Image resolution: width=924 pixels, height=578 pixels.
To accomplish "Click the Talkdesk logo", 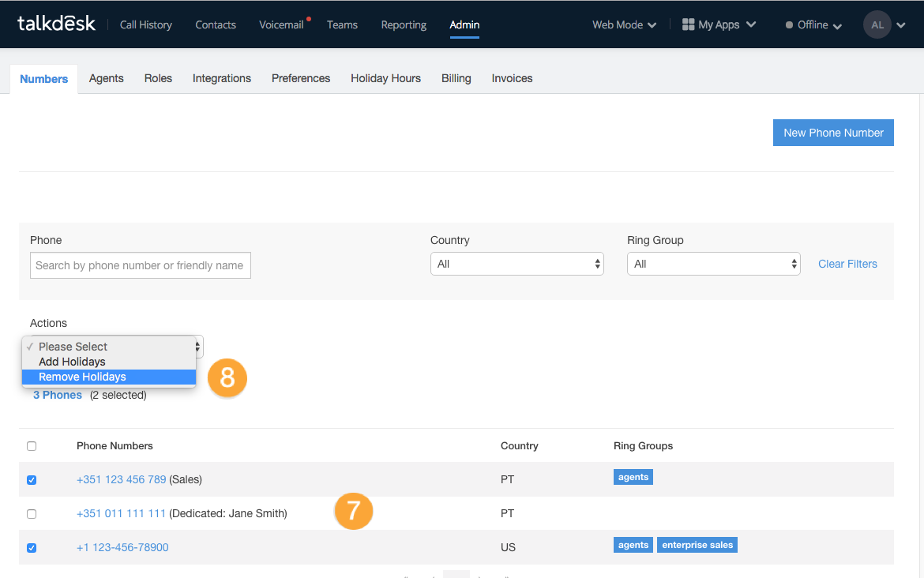I will point(56,24).
